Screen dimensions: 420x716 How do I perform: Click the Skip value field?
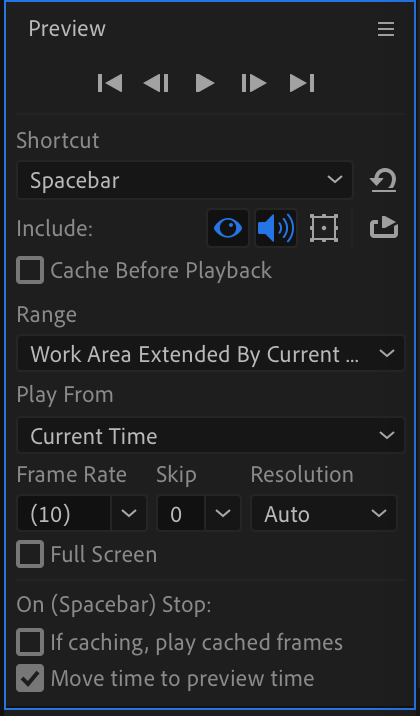tap(180, 514)
